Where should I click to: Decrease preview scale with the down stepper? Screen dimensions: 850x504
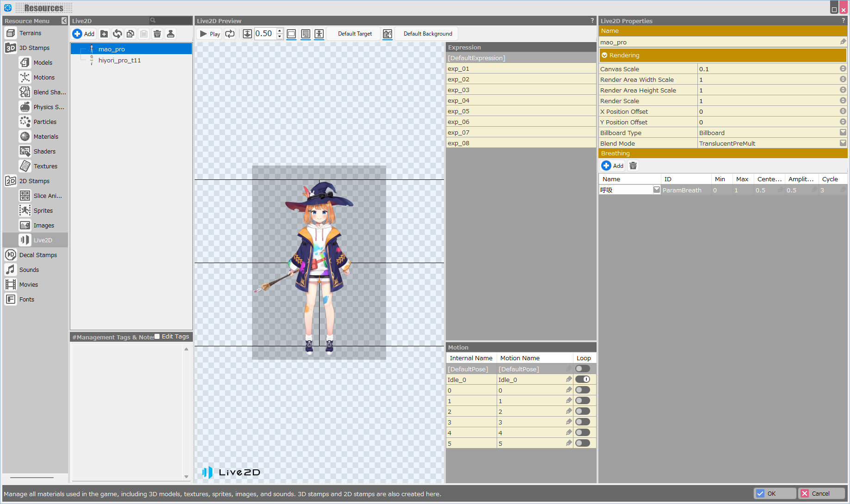279,37
